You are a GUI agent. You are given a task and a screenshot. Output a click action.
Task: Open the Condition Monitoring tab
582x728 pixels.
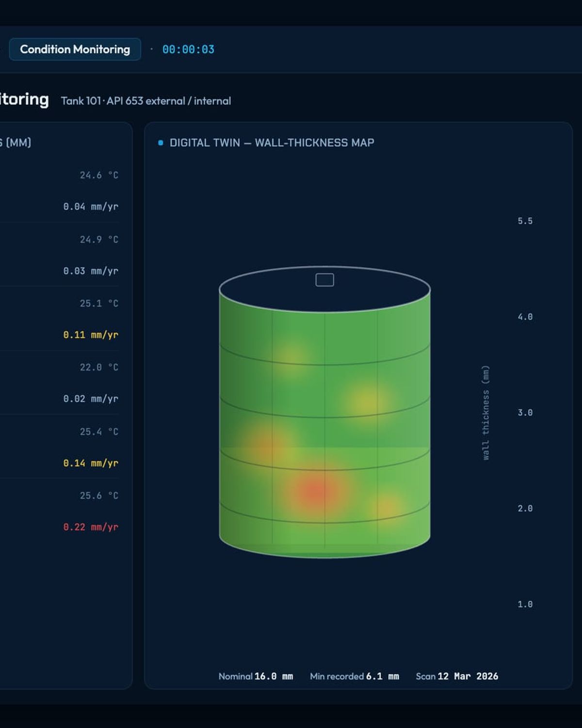(x=75, y=49)
